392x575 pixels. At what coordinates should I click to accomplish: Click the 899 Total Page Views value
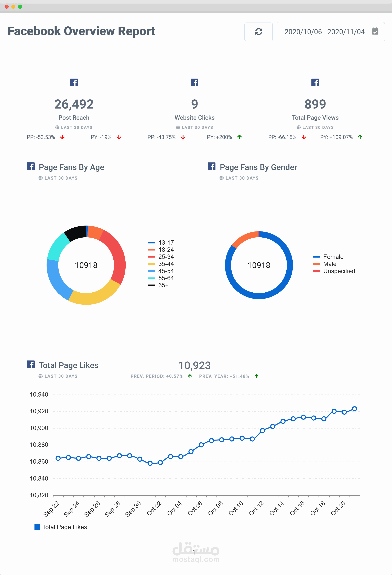(x=315, y=104)
